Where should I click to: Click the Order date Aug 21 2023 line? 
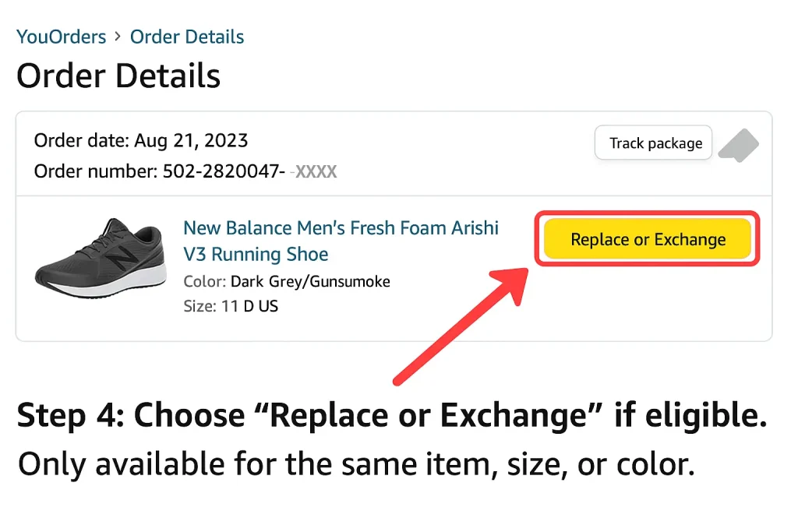[x=140, y=141]
